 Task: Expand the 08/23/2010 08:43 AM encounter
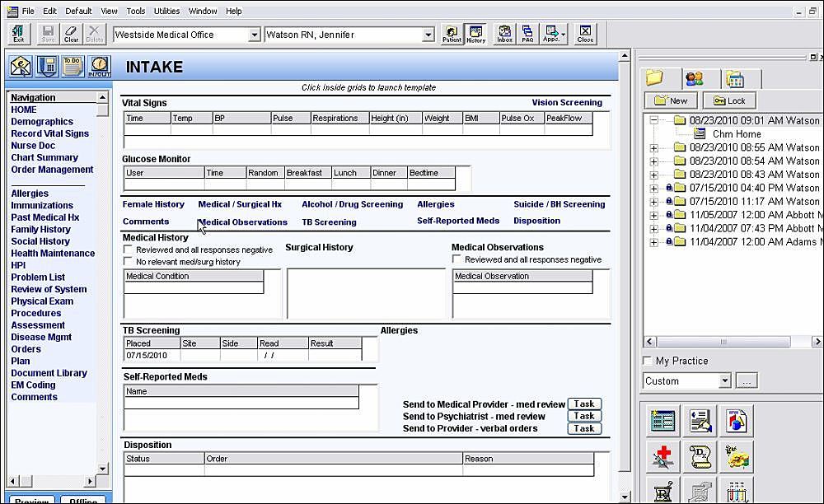(x=653, y=175)
